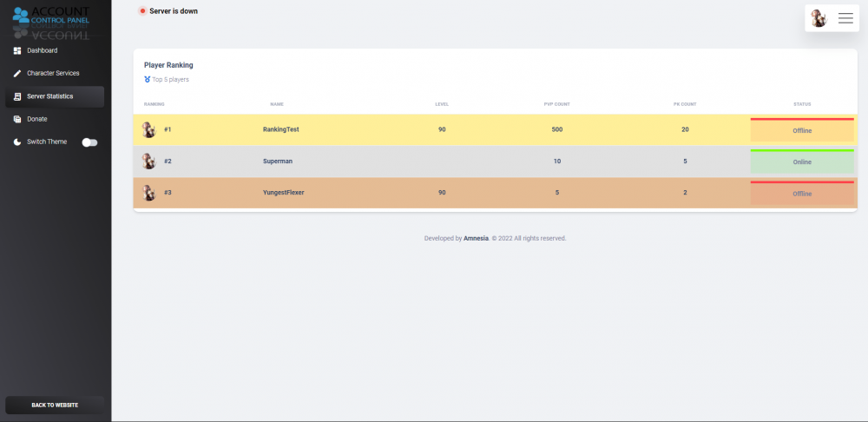The width and height of the screenshot is (868, 422).
Task: Select the RankingTest player name
Action: coord(280,129)
